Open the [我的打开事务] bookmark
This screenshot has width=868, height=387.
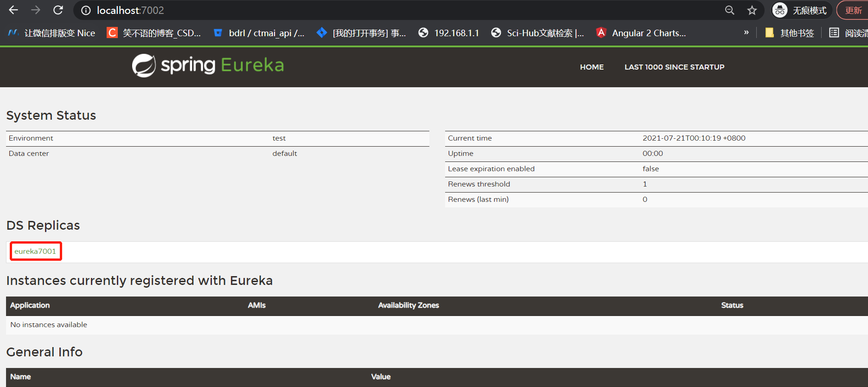tap(361, 33)
